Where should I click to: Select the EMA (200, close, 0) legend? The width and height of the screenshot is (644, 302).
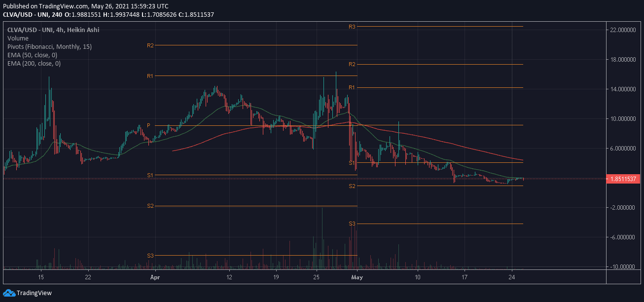coord(34,63)
